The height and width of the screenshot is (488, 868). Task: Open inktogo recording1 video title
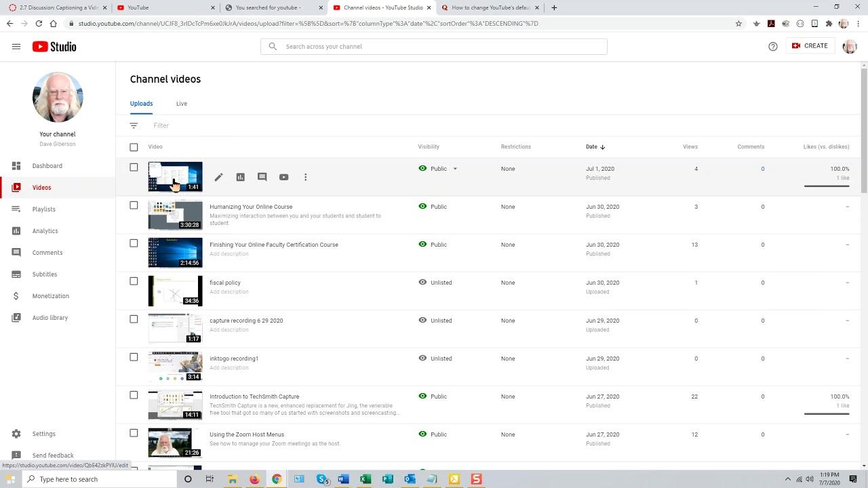[x=234, y=359]
